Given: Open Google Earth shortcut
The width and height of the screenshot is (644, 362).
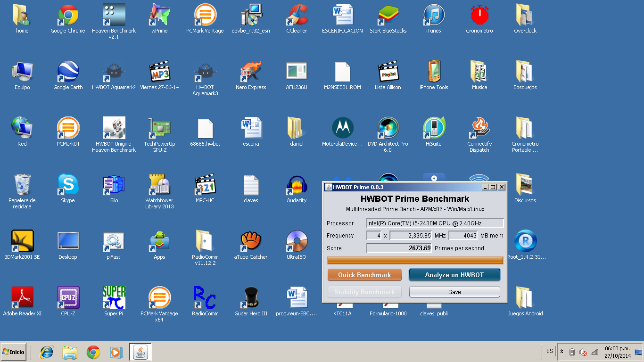Looking at the screenshot, I should click(68, 75).
